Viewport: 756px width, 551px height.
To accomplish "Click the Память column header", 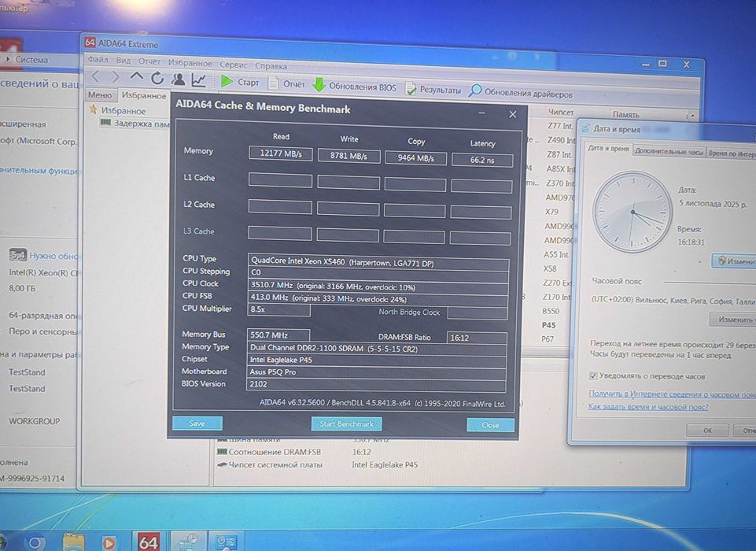I will (x=626, y=114).
